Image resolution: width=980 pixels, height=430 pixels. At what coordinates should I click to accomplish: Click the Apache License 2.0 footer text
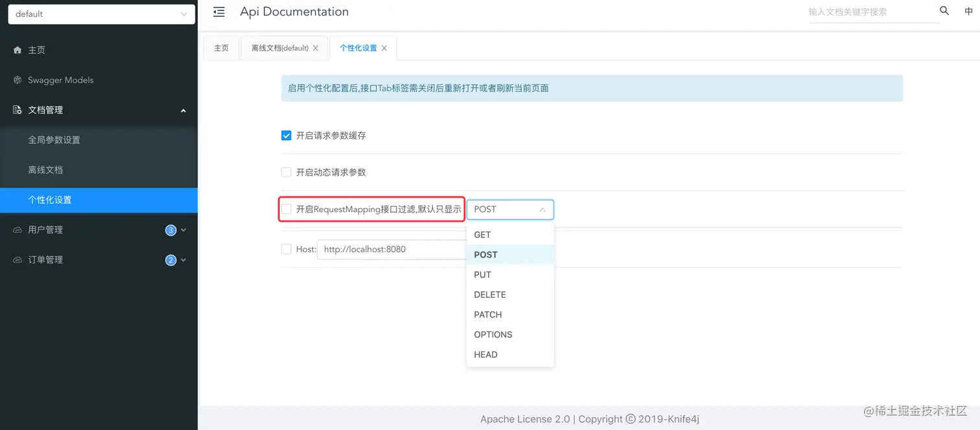tap(590, 419)
